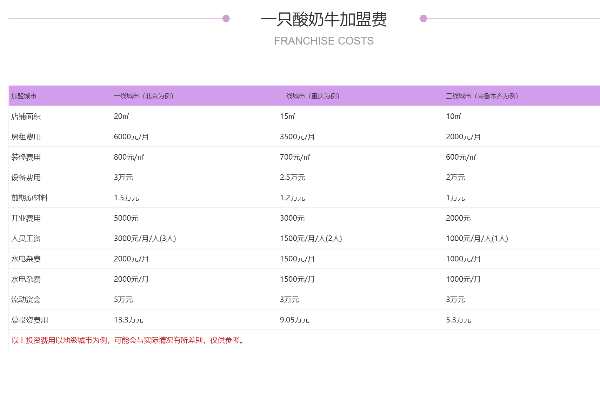
Task: Click the 5.3万元 total investment cell
Action: [458, 320]
